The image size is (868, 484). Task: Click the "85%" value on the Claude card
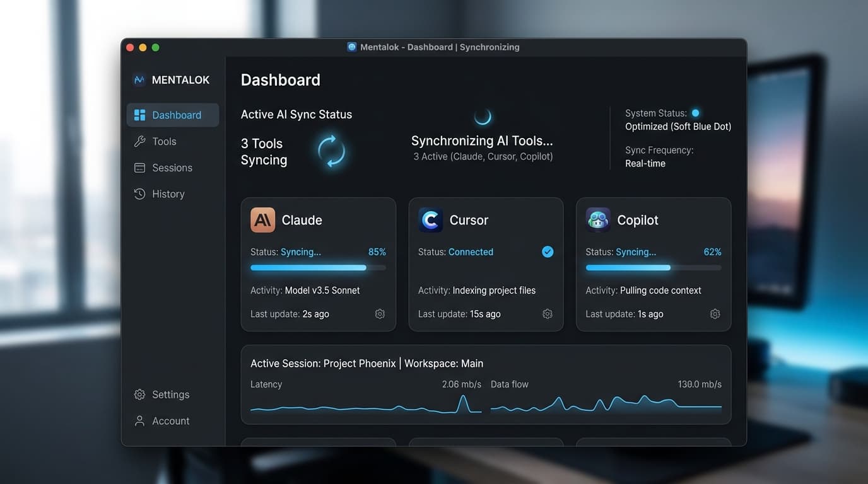tap(377, 252)
